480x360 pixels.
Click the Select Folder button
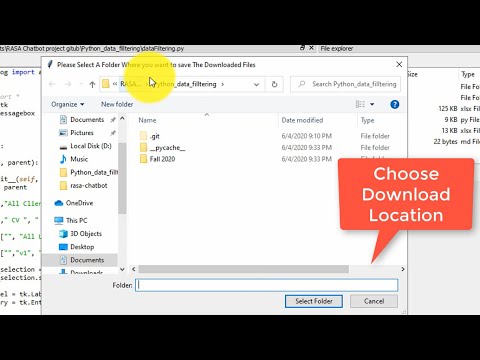[x=314, y=301]
